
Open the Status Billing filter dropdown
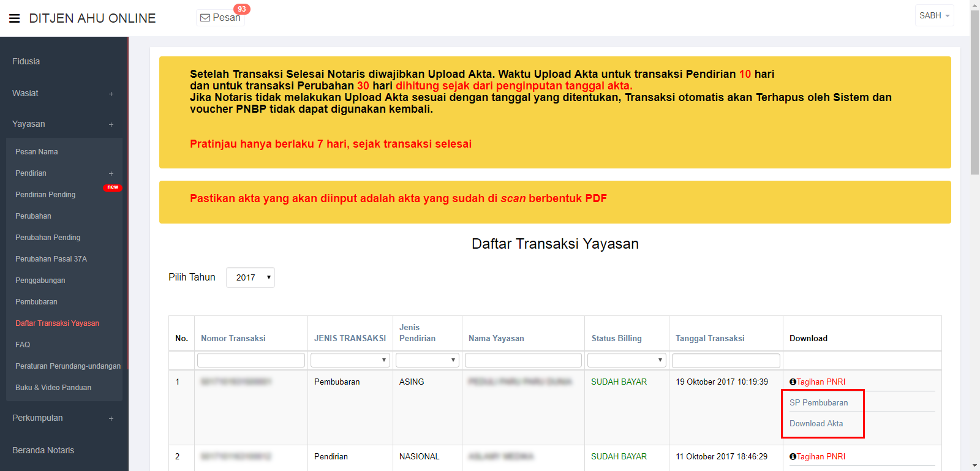tap(626, 360)
